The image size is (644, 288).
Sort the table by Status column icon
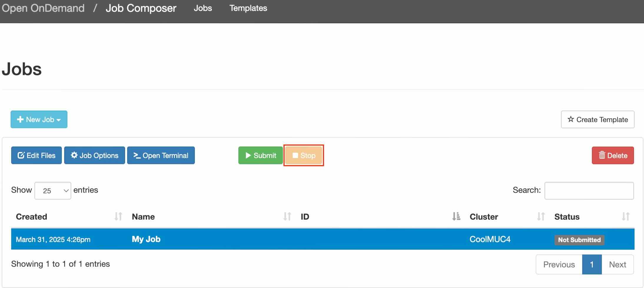coord(625,217)
